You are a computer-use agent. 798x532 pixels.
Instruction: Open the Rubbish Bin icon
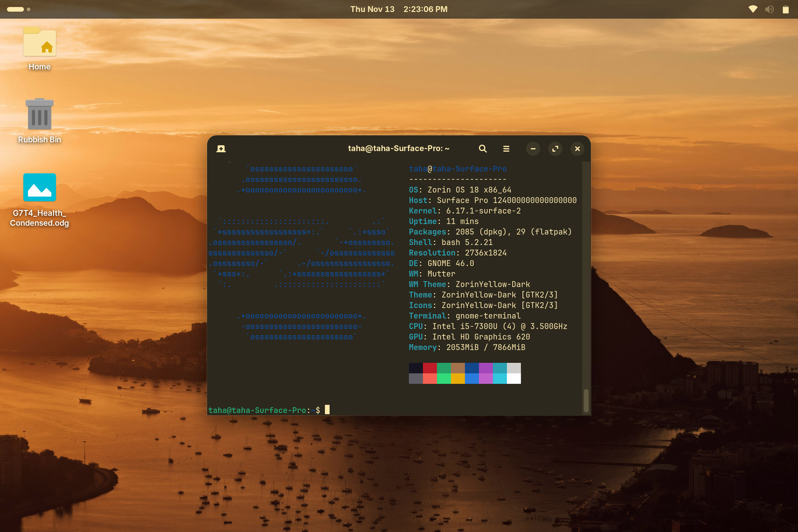click(40, 115)
